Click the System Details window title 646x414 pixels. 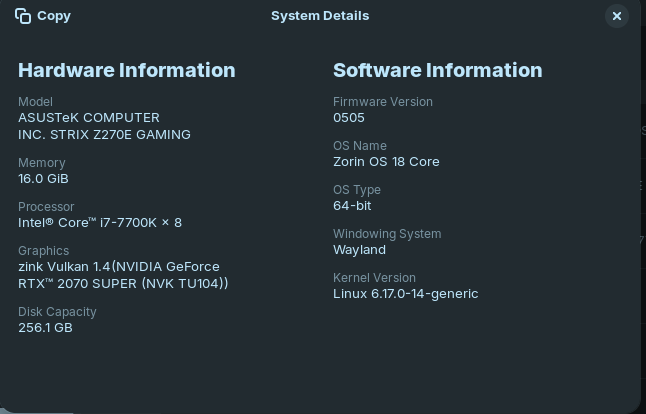pyautogui.click(x=320, y=16)
